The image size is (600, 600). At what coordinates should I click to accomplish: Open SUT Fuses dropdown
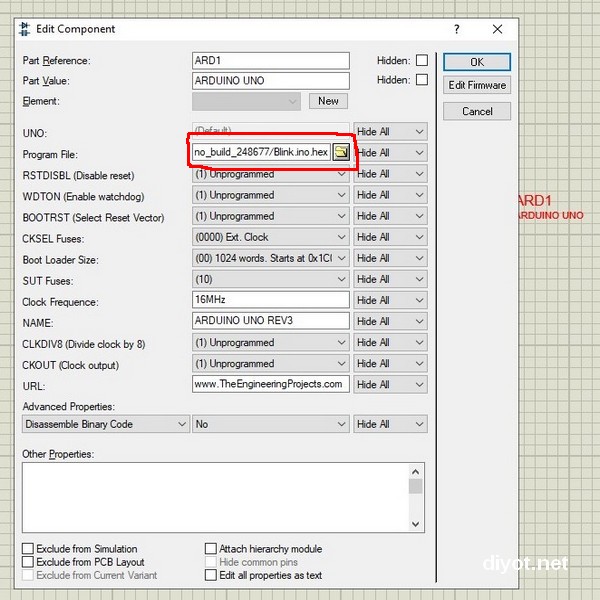point(271,279)
